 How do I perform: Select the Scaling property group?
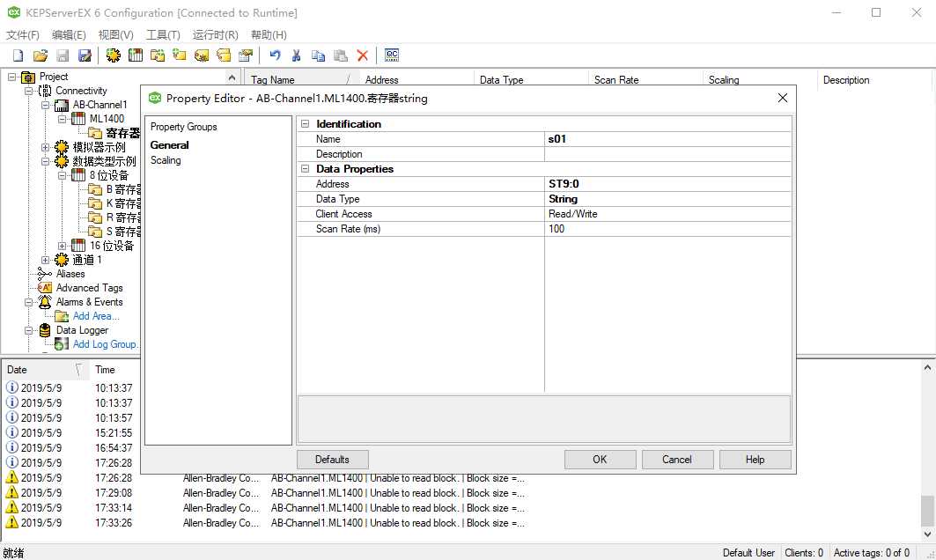(166, 160)
